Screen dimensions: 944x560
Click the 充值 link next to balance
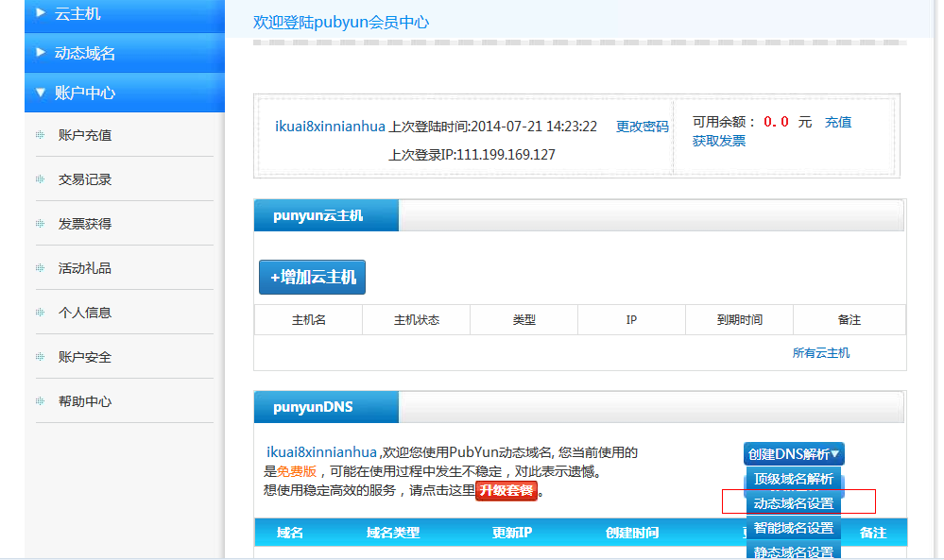click(x=838, y=122)
